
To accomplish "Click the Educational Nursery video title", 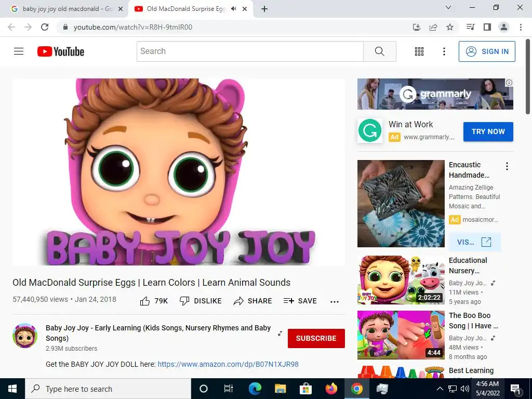I will [x=468, y=265].
